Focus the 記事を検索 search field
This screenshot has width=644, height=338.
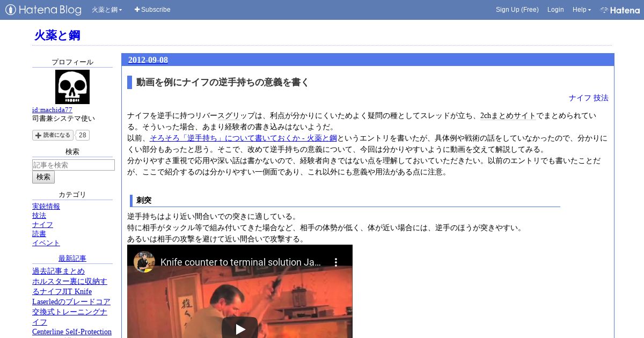pyautogui.click(x=74, y=165)
